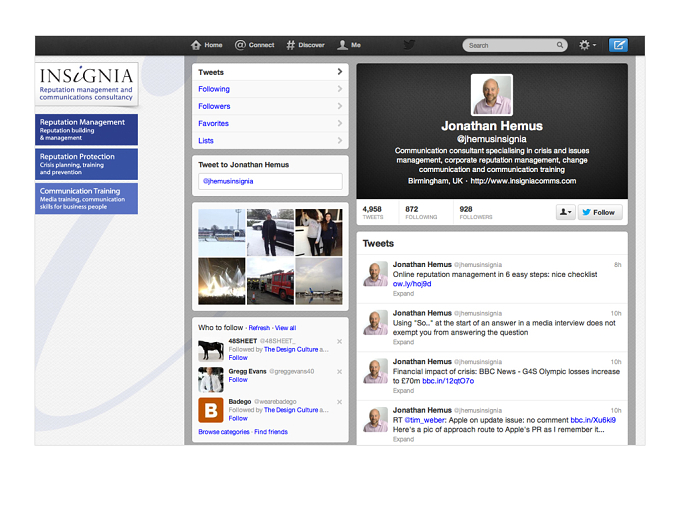Screen dimensions: 680x510
Task: Click the Twitter bird logo in top bar
Action: [x=409, y=45]
